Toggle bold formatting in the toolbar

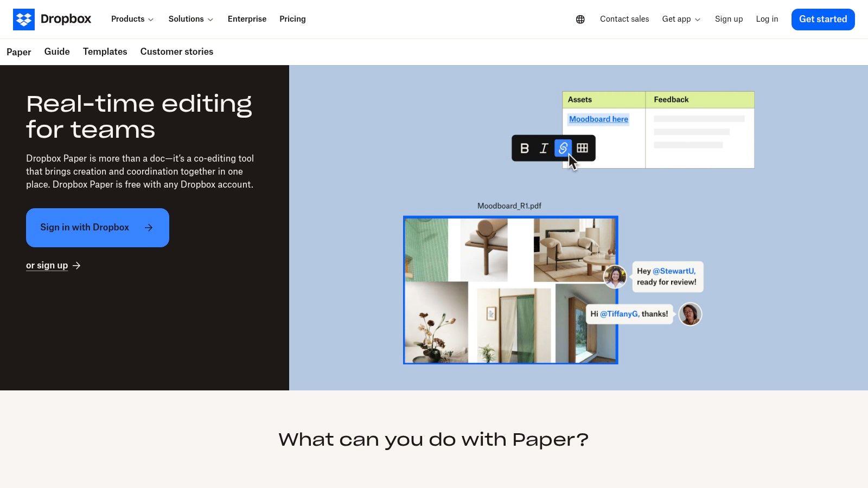(524, 148)
